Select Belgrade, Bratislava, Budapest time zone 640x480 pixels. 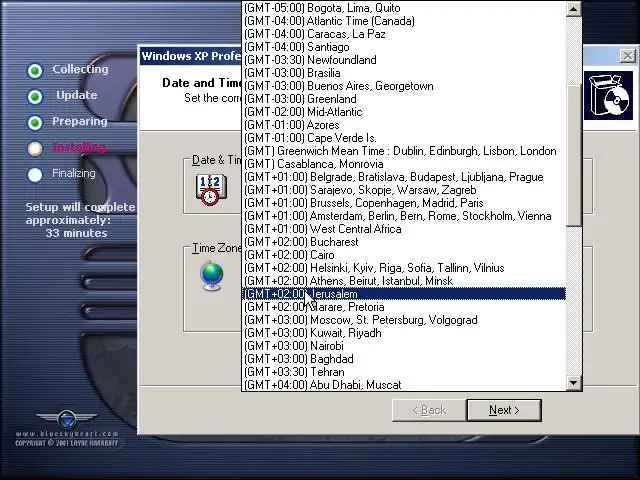click(404, 177)
